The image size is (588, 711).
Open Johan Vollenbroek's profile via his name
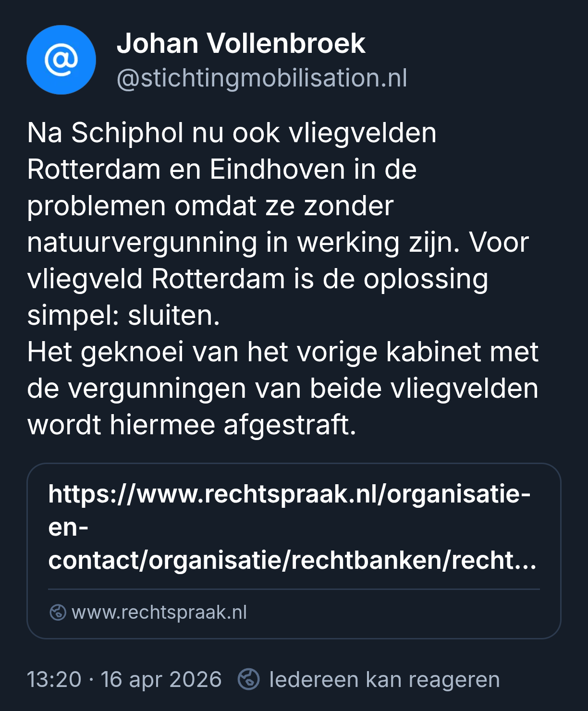pyautogui.click(x=241, y=44)
